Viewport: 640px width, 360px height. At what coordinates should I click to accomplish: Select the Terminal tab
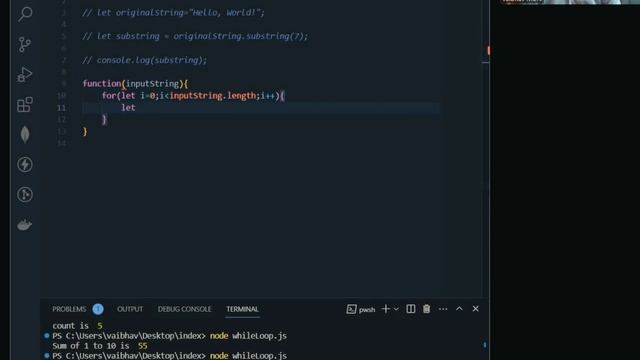[x=242, y=309]
